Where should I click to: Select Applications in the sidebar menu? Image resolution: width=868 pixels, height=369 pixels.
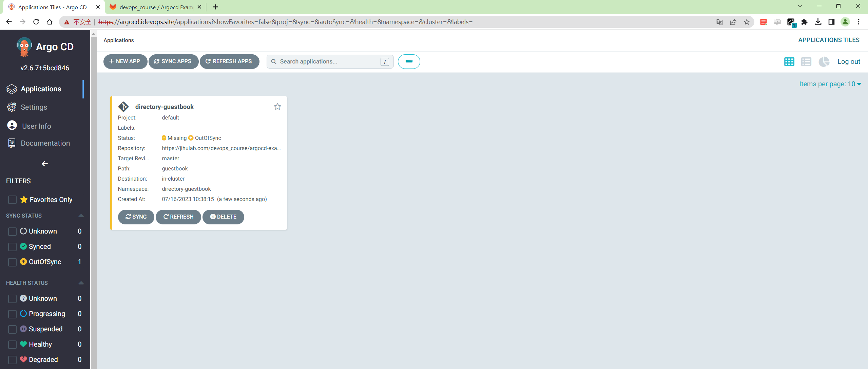pyautogui.click(x=41, y=89)
